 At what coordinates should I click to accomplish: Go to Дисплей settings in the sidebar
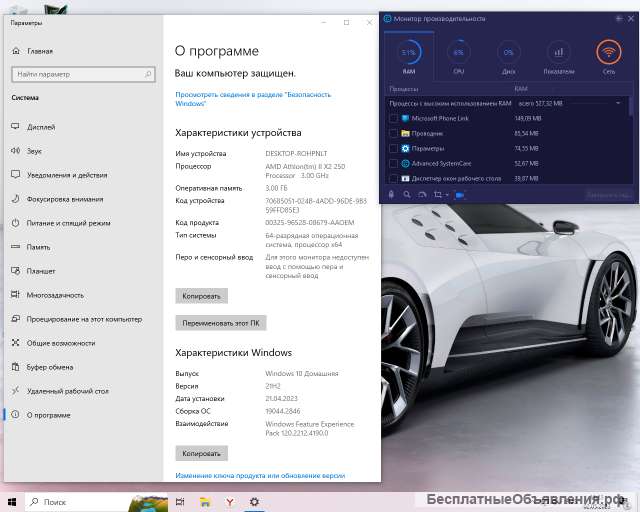(41, 127)
